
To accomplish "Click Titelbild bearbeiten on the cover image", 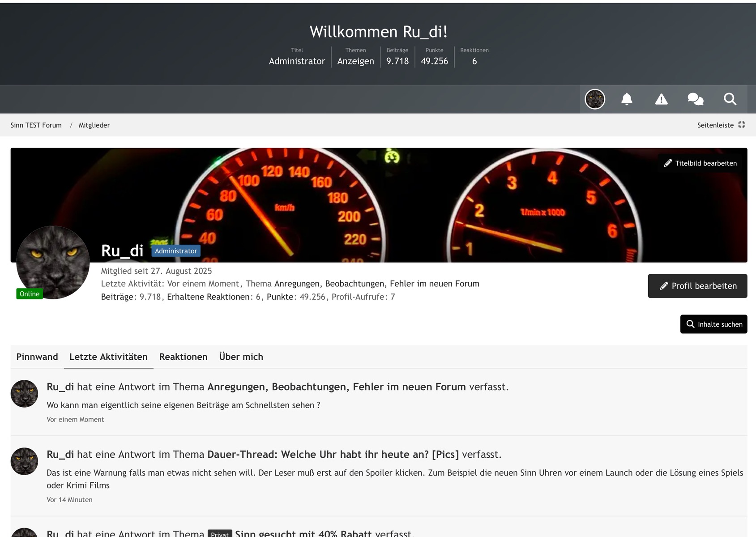I will pyautogui.click(x=700, y=163).
